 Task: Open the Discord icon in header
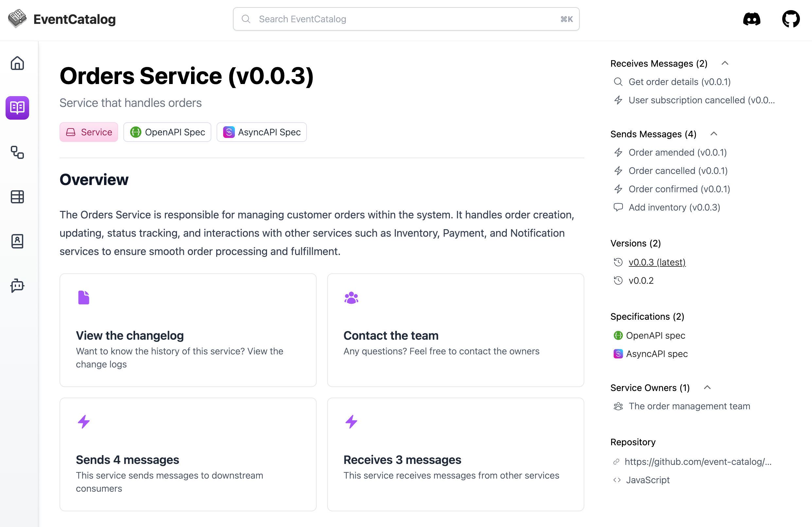(x=751, y=19)
